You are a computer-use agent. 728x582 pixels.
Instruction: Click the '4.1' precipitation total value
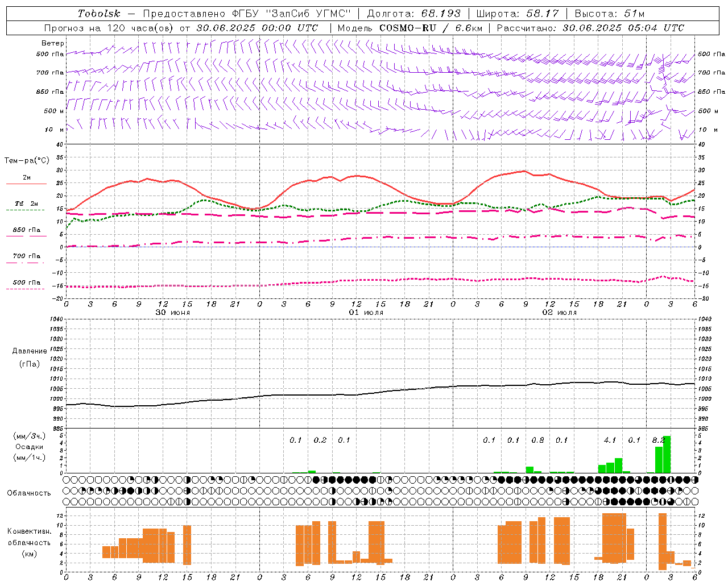click(610, 440)
